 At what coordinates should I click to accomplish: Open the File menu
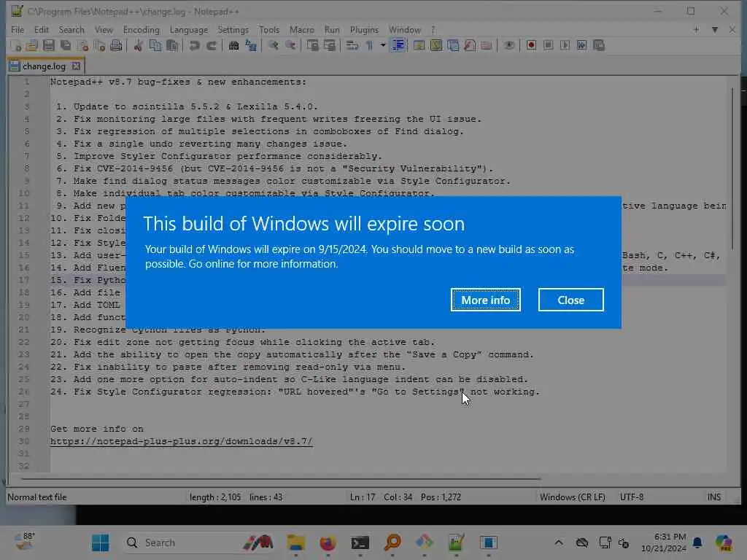[18, 29]
